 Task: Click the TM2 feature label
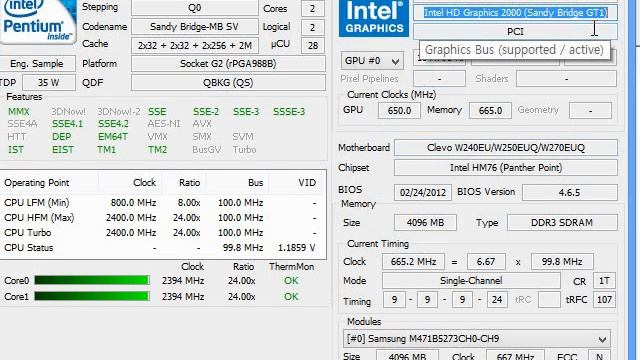point(158,150)
